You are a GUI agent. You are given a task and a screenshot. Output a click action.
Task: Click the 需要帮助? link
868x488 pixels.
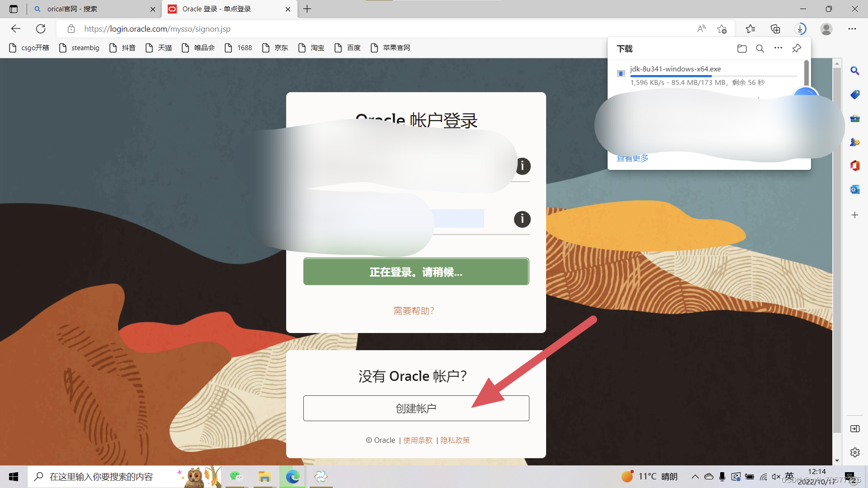(x=414, y=311)
